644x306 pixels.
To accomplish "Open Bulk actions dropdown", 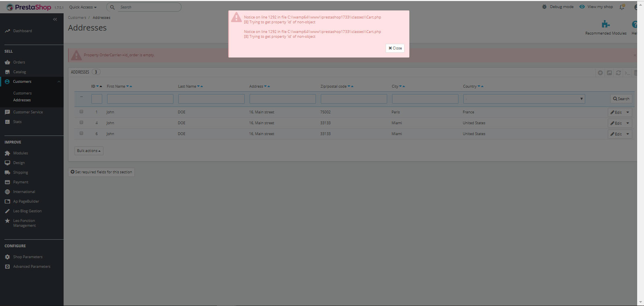I will (89, 151).
